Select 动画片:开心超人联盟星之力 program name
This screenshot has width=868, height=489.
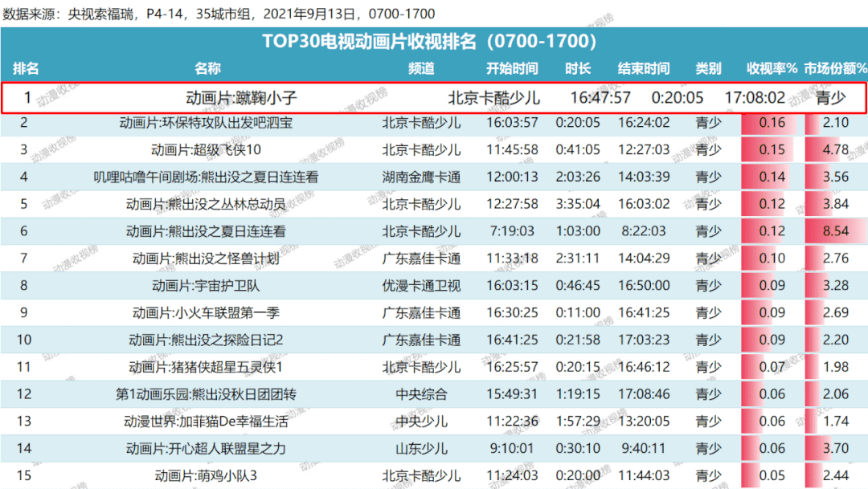click(206, 449)
